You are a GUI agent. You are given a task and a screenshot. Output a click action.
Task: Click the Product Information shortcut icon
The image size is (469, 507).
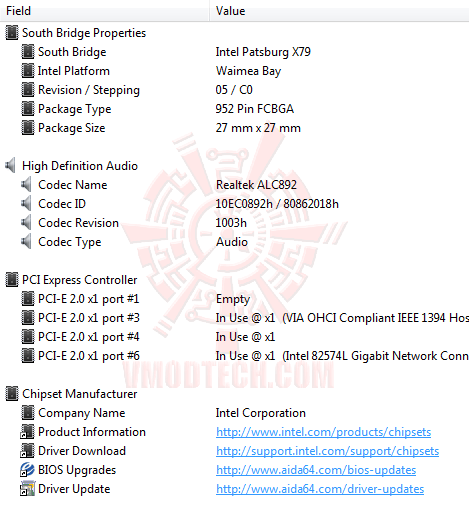pyautogui.click(x=27, y=432)
